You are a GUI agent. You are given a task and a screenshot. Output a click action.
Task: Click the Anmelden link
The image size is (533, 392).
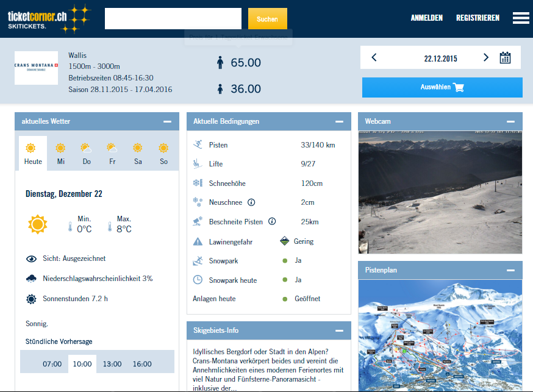pos(427,18)
